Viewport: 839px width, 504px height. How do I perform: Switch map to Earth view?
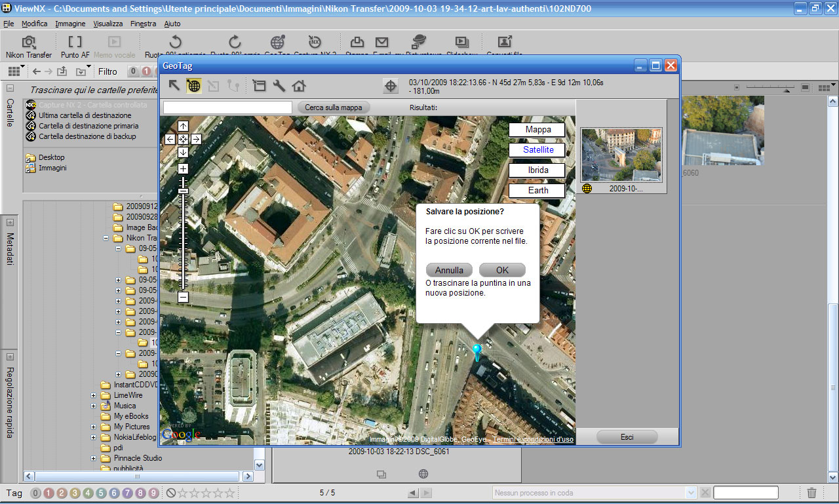point(537,191)
